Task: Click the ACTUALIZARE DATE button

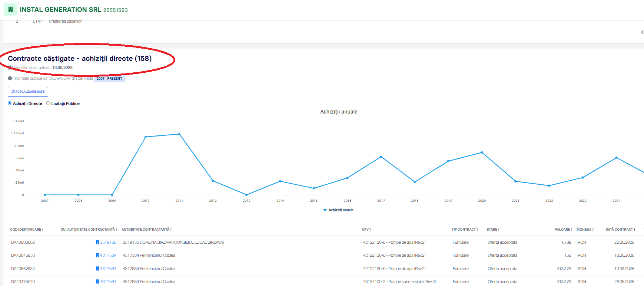Action: [x=28, y=92]
